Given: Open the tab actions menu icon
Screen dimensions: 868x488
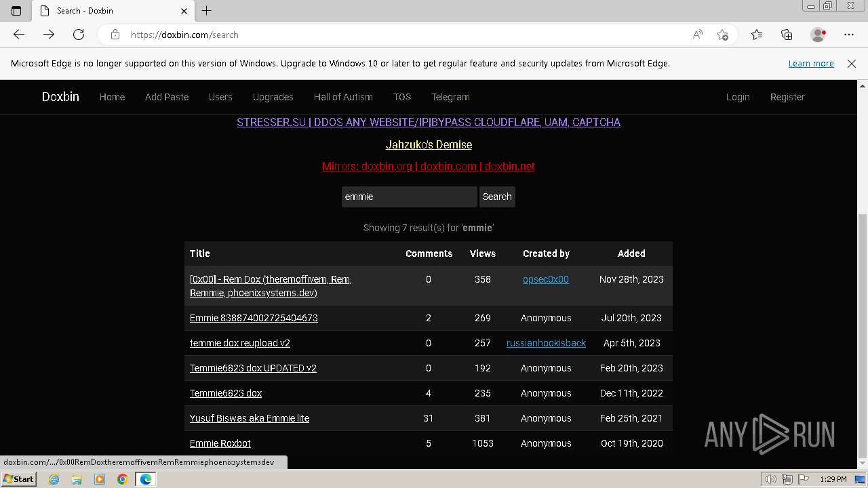Looking at the screenshot, I should click(16, 11).
